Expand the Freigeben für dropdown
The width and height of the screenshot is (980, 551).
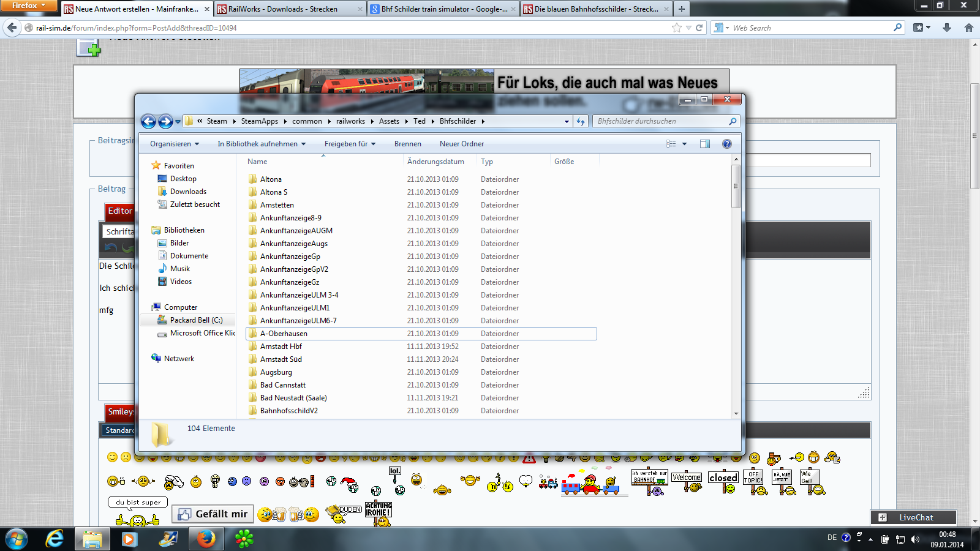tap(350, 144)
